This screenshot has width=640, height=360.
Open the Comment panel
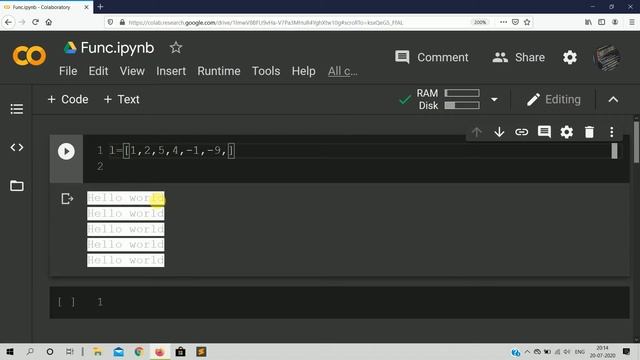click(431, 57)
